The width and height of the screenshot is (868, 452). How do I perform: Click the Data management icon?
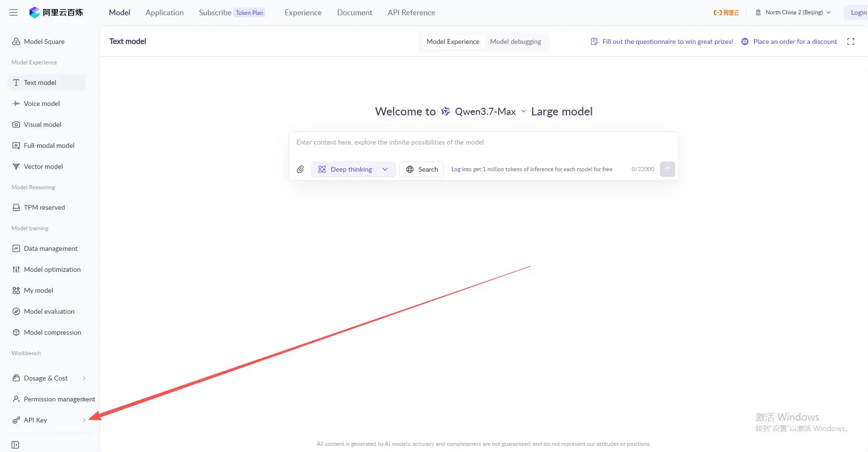(x=16, y=248)
